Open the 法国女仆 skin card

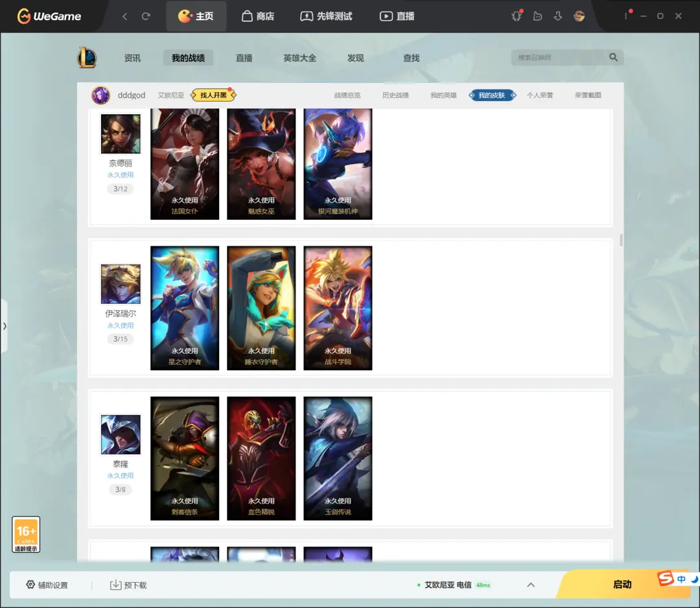coord(185,164)
